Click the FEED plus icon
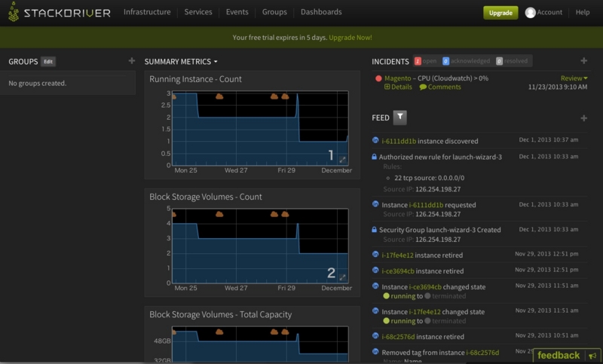 click(x=583, y=118)
